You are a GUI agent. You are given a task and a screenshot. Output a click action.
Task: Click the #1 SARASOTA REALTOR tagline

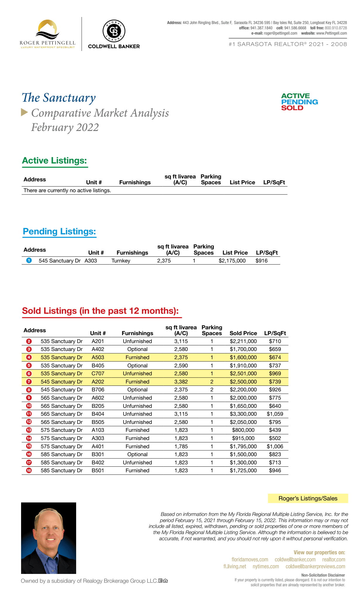click(x=288, y=44)
